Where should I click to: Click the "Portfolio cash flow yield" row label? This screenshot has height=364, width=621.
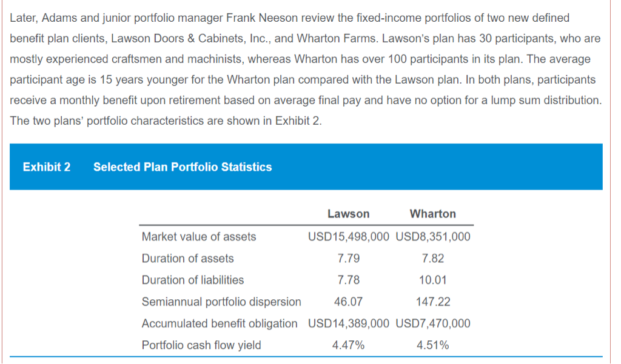201,345
